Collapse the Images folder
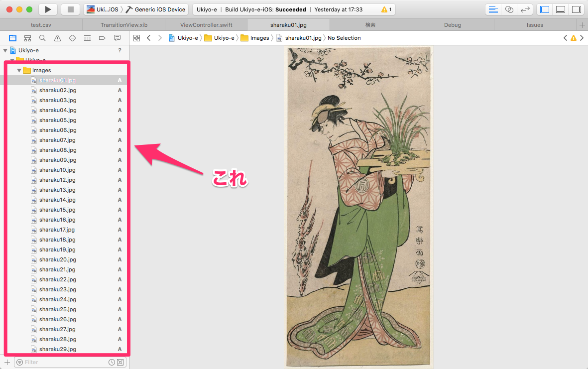588x369 pixels. point(19,70)
